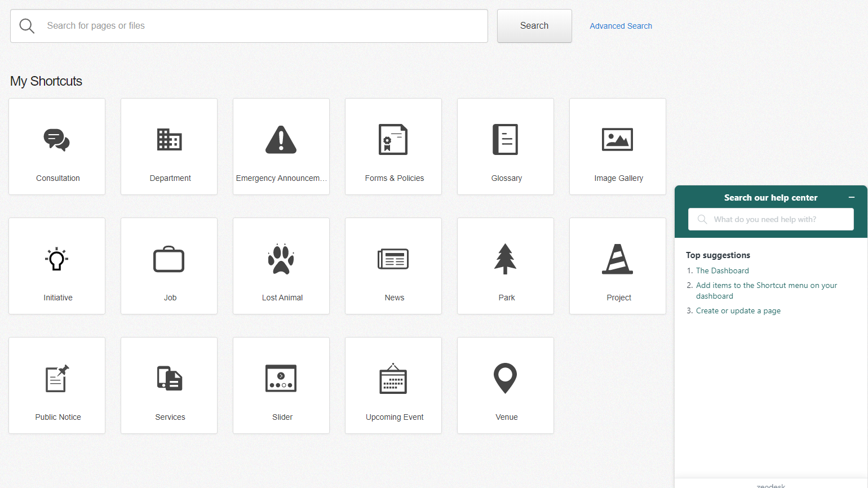Open the Image Gallery shortcut
This screenshot has height=488, width=868.
pyautogui.click(x=617, y=147)
